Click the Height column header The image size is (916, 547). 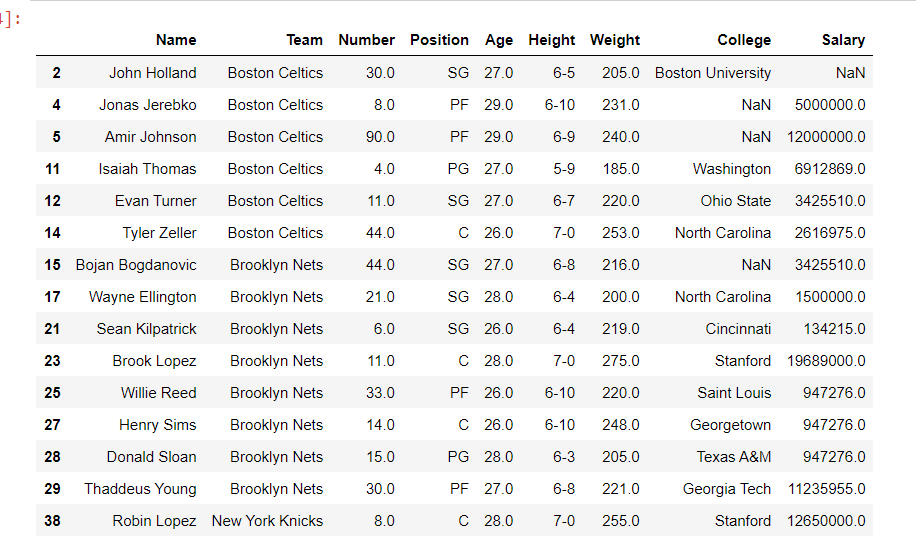pos(552,40)
